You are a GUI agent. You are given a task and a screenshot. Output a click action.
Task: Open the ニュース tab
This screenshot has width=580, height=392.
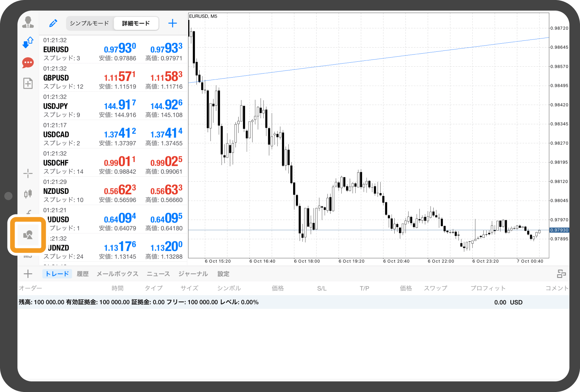tap(158, 274)
